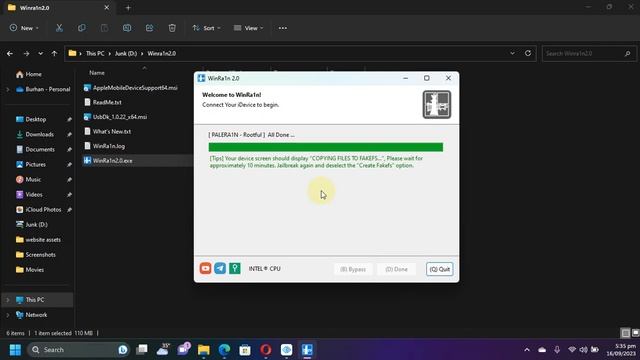Click the (Q) Quit button
Screen dimensions: 640x360
tap(440, 269)
